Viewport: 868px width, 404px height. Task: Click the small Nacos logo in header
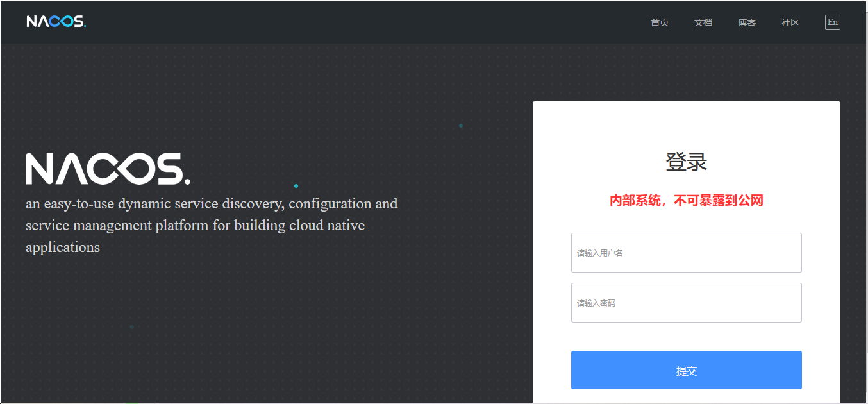(56, 22)
